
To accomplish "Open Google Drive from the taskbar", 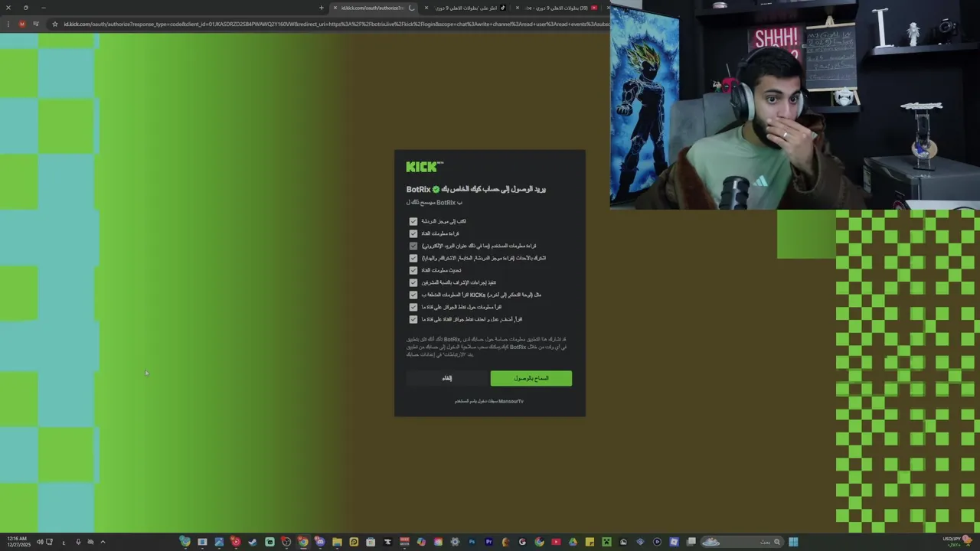I will (573, 542).
